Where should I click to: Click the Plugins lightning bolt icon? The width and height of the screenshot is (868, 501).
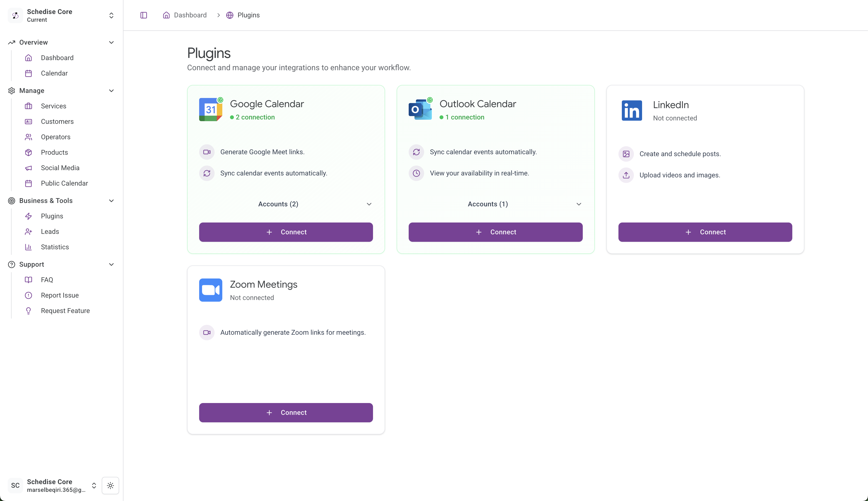pos(28,216)
